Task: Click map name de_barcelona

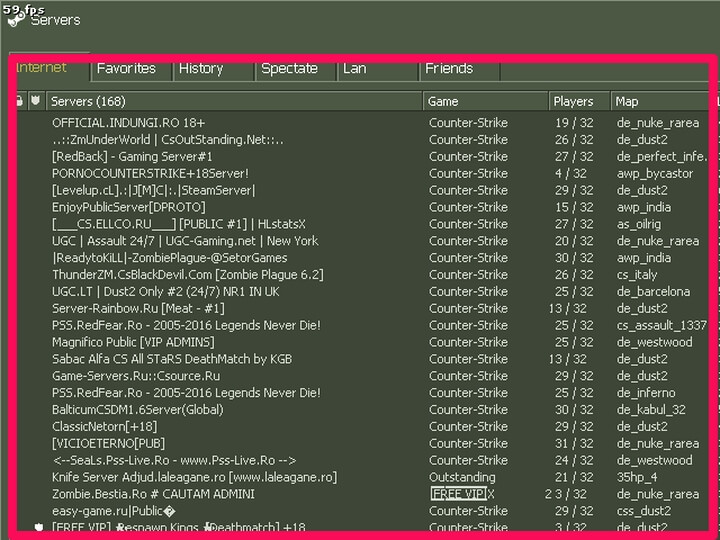Action: point(653,292)
